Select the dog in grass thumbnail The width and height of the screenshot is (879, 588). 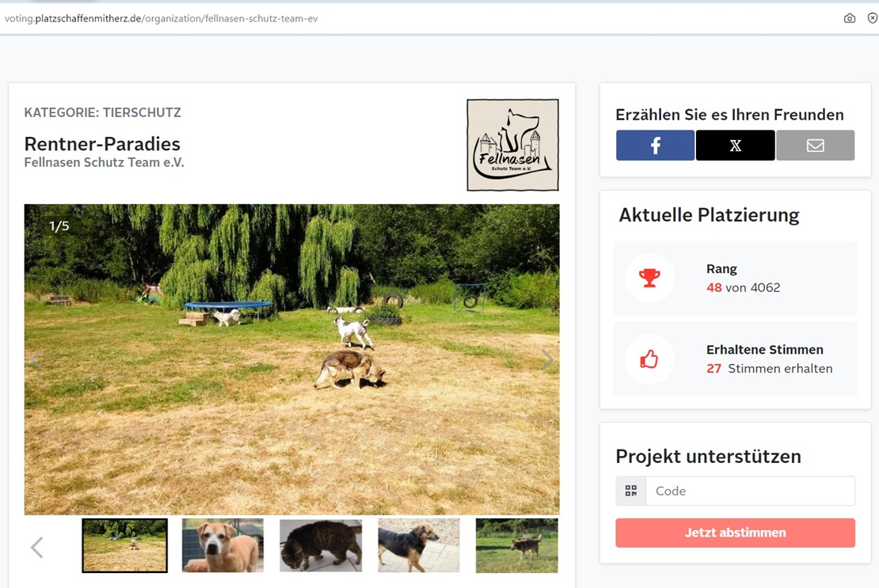coord(517,545)
